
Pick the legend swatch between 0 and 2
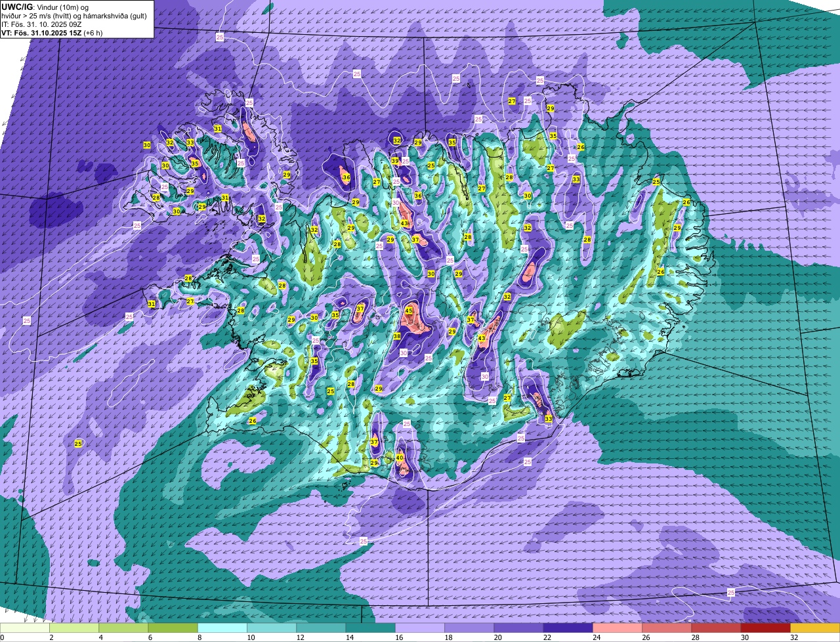(25, 628)
